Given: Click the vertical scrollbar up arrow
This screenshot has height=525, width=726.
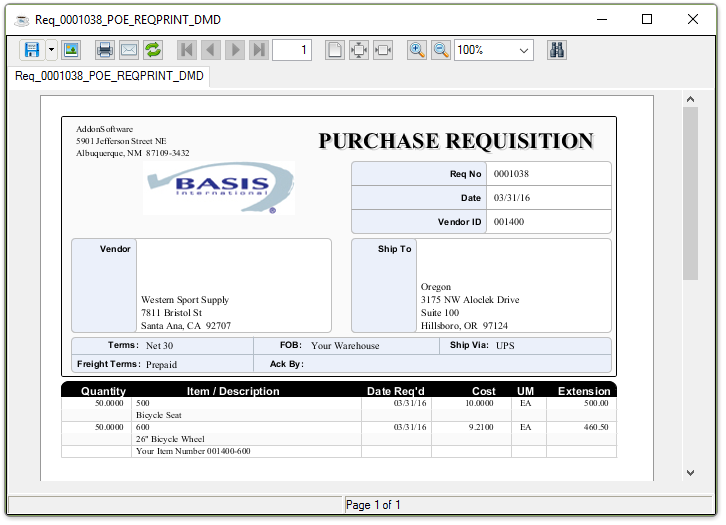Looking at the screenshot, I should pyautogui.click(x=690, y=99).
